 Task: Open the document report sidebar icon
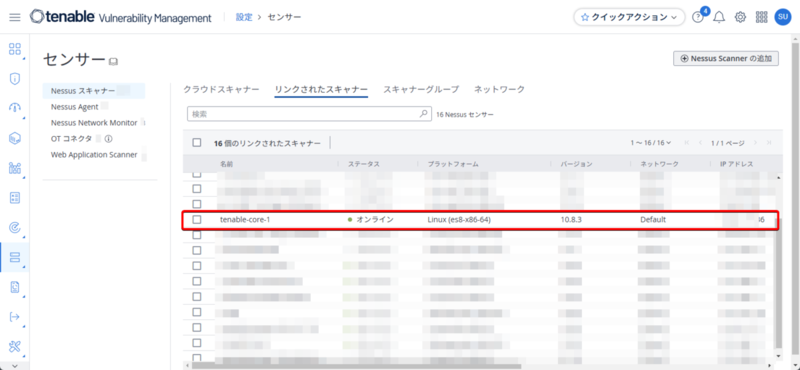(x=15, y=287)
